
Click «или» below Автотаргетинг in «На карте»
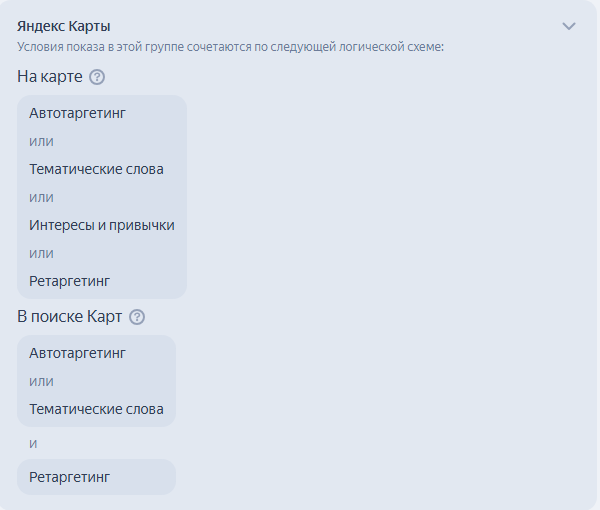pyautogui.click(x=41, y=141)
